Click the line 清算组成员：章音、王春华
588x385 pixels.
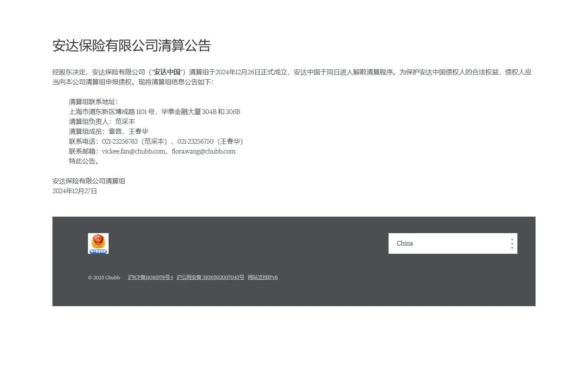(109, 132)
